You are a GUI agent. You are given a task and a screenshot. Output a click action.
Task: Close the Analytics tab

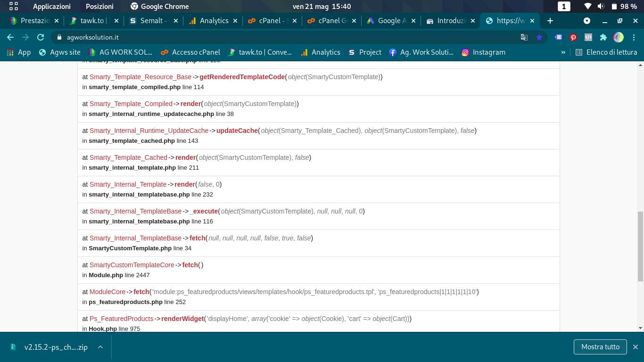(x=235, y=21)
